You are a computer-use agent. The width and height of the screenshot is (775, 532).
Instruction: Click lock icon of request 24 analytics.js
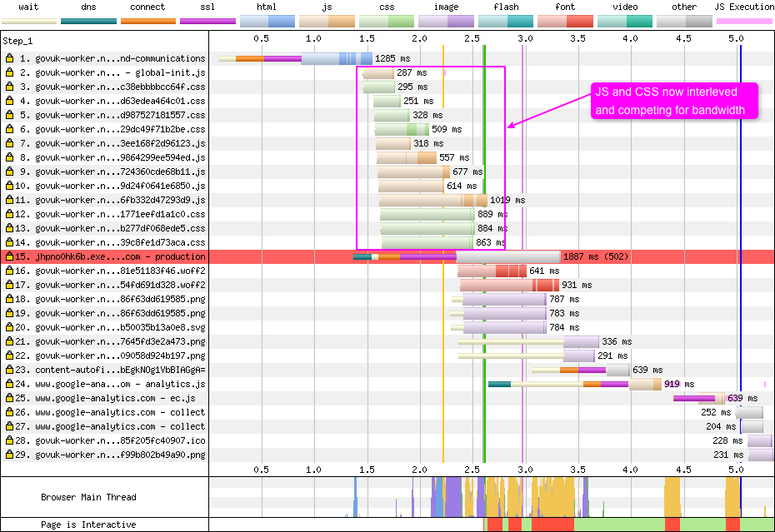9,385
